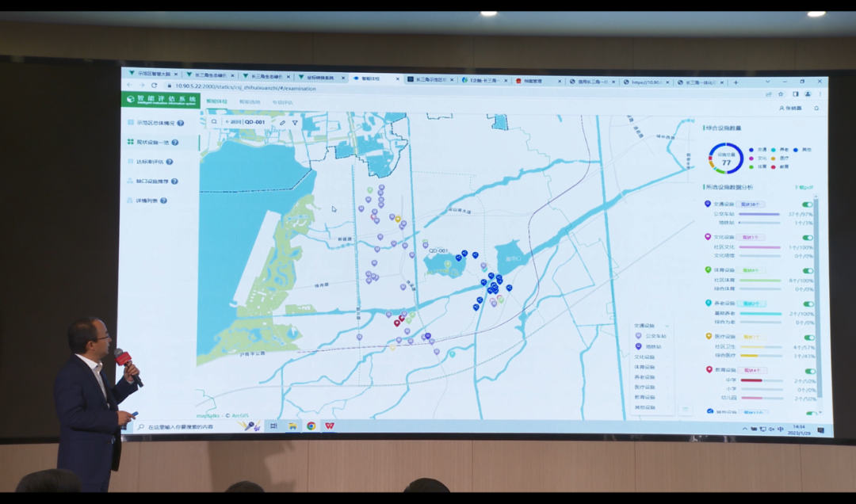Toggle off 医疗设施 layer switch
Viewport: 856px width, 504px height.
(809, 338)
